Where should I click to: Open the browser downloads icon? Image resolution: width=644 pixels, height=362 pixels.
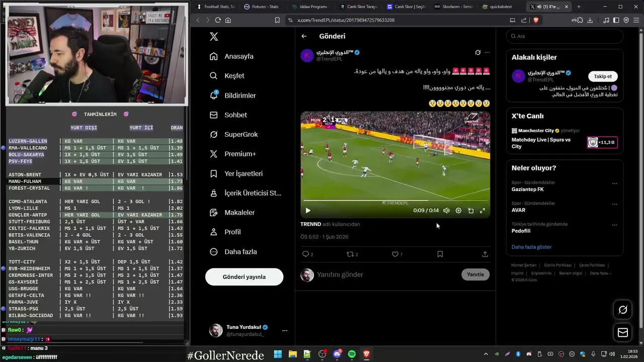[590, 20]
